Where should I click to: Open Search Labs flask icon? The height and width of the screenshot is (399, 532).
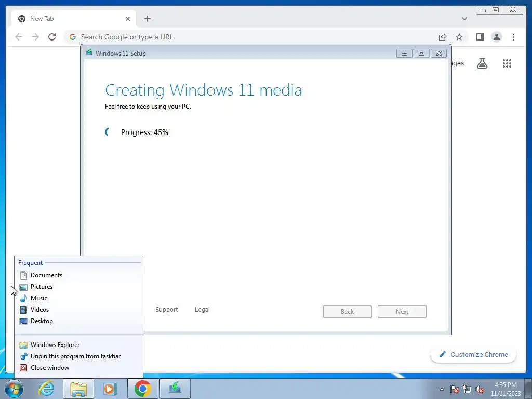coord(482,63)
